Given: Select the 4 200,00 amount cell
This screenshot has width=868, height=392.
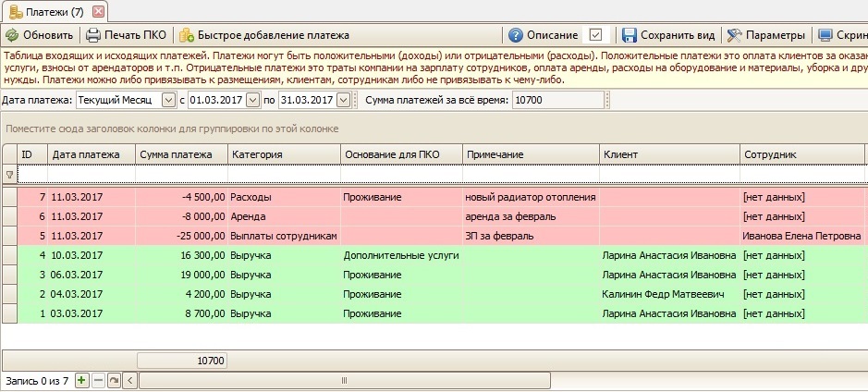Looking at the screenshot, I should (x=181, y=294).
